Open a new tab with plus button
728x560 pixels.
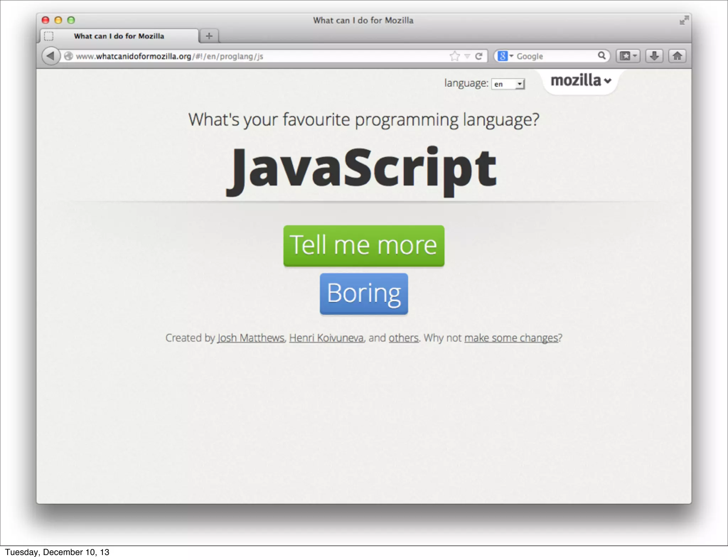tap(209, 36)
